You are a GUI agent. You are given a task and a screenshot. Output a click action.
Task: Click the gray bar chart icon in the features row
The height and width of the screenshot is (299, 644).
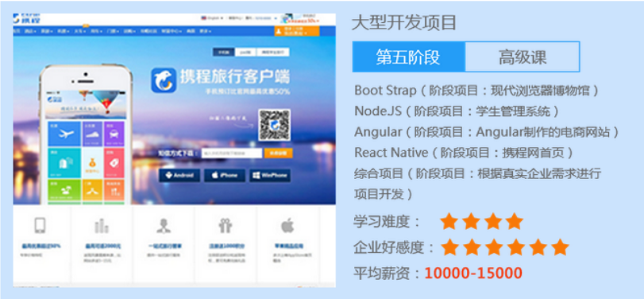point(102,226)
